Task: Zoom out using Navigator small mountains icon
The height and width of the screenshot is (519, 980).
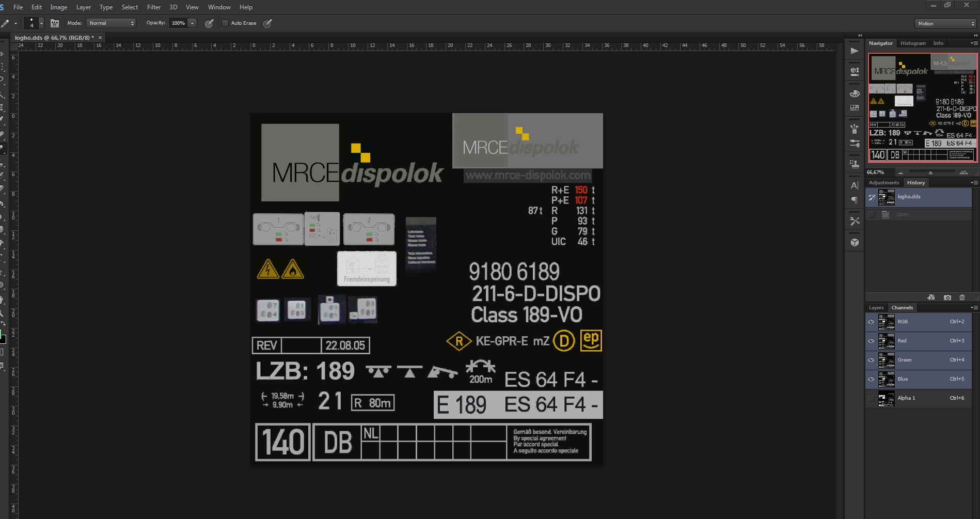Action: coord(900,172)
